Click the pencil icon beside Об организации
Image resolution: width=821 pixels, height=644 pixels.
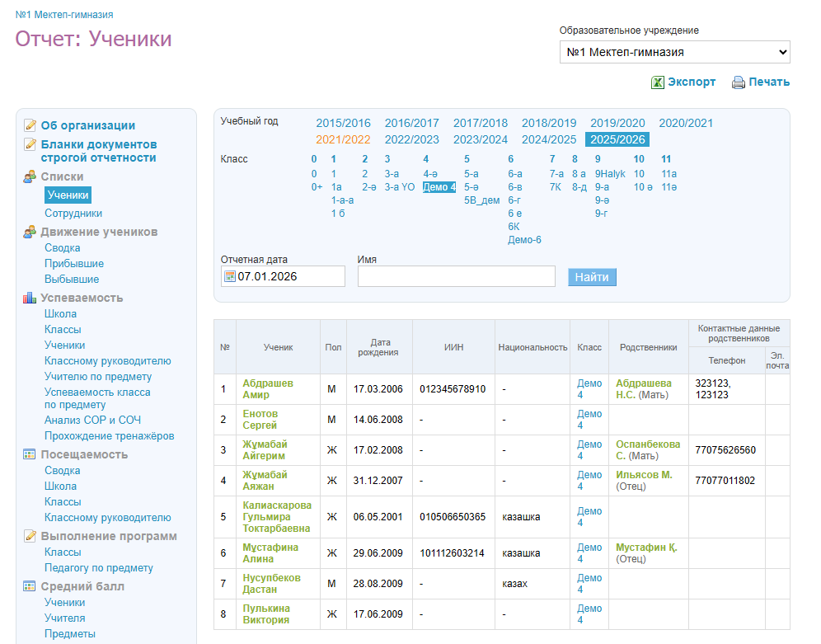pos(30,125)
